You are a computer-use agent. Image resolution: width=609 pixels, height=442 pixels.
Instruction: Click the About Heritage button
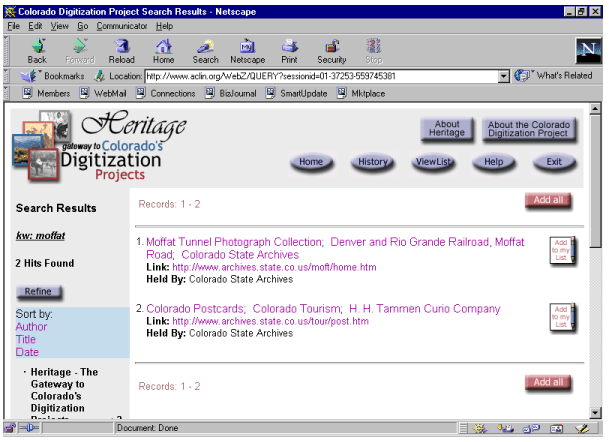[x=447, y=129]
